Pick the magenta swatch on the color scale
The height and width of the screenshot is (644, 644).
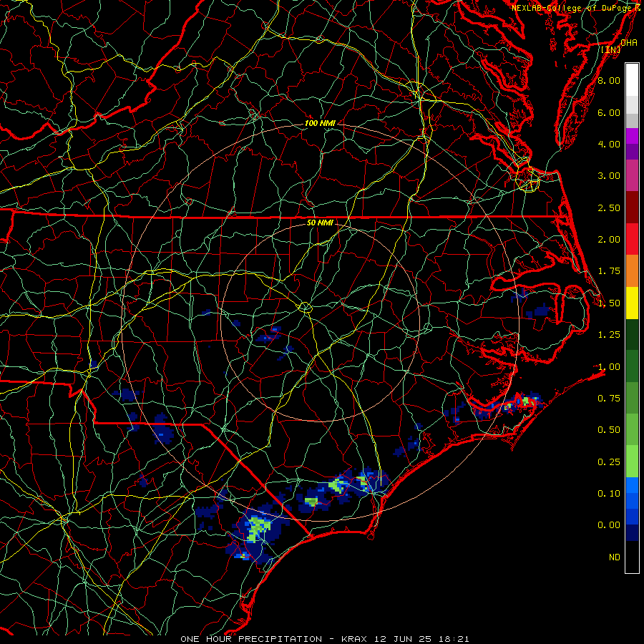(632, 136)
